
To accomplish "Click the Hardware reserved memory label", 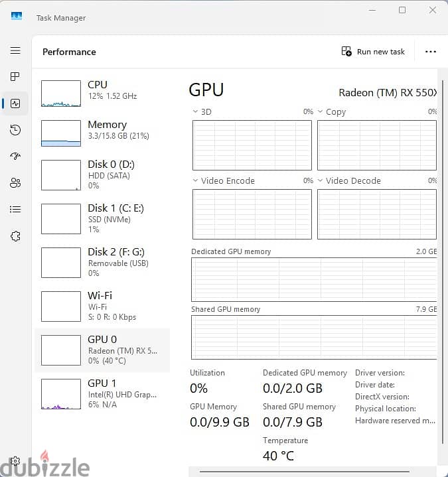I will 395,421.
